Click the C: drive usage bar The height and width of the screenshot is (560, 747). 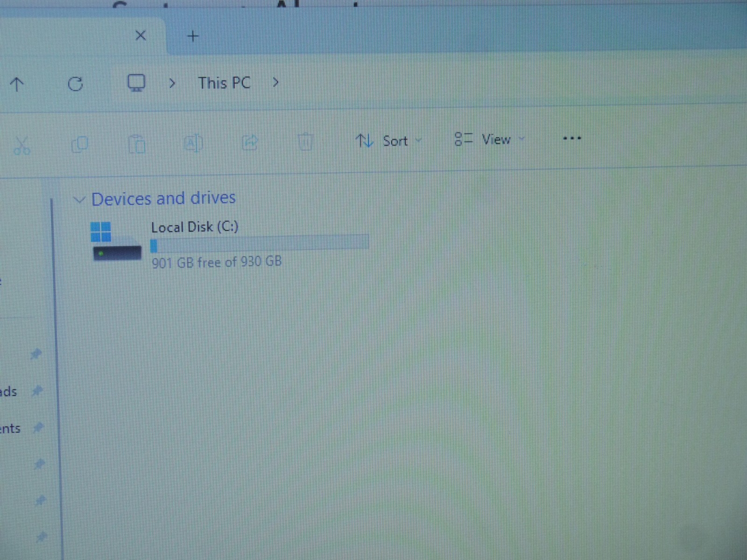point(260,244)
